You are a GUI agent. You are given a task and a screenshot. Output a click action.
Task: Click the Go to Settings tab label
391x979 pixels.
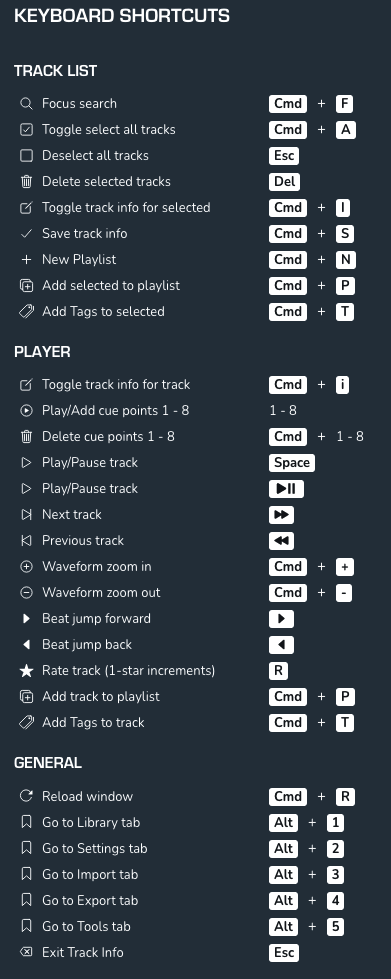pos(95,849)
